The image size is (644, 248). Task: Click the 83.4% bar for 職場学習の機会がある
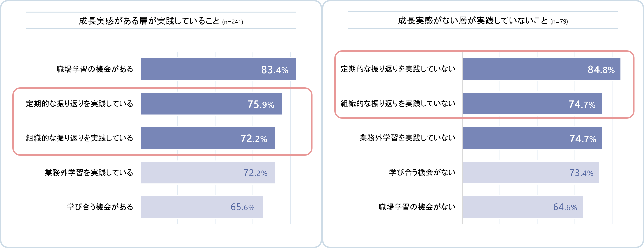point(218,69)
